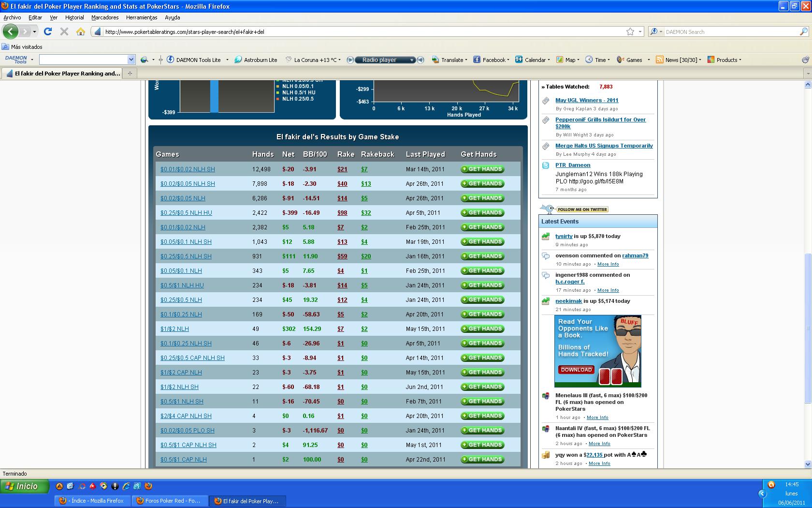The width and height of the screenshot is (812, 508).
Task: Open Merge Halts US Signups Temporarily link
Action: pos(604,146)
